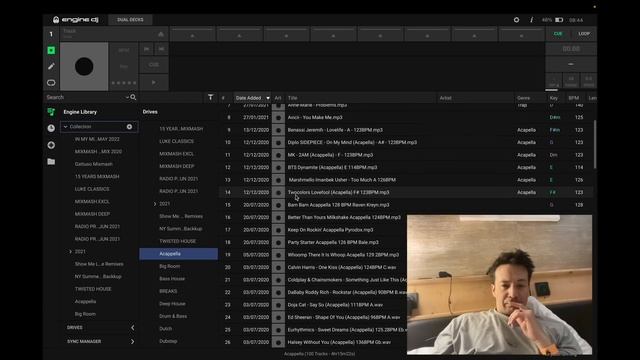Screen dimensions: 640x360
Task: Trigger the third hot cue pad
Action: pyautogui.click(x=286, y=34)
